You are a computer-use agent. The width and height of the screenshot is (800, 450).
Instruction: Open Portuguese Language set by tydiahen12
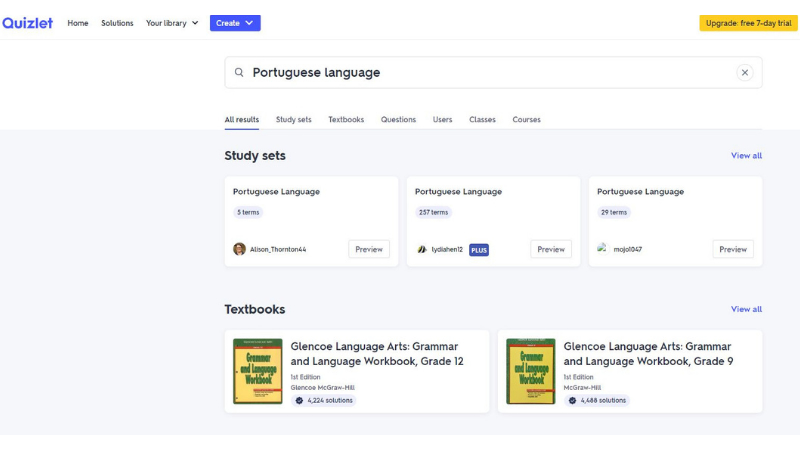tap(458, 191)
